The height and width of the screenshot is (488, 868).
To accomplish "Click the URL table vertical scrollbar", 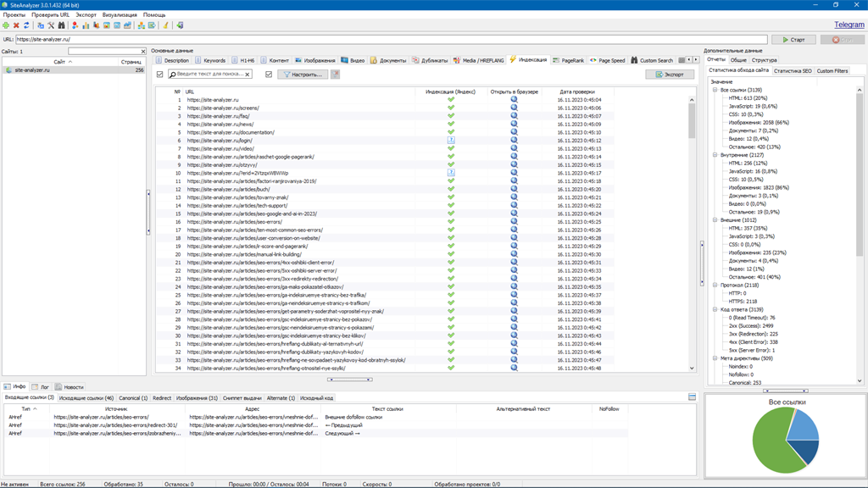I will (692, 232).
